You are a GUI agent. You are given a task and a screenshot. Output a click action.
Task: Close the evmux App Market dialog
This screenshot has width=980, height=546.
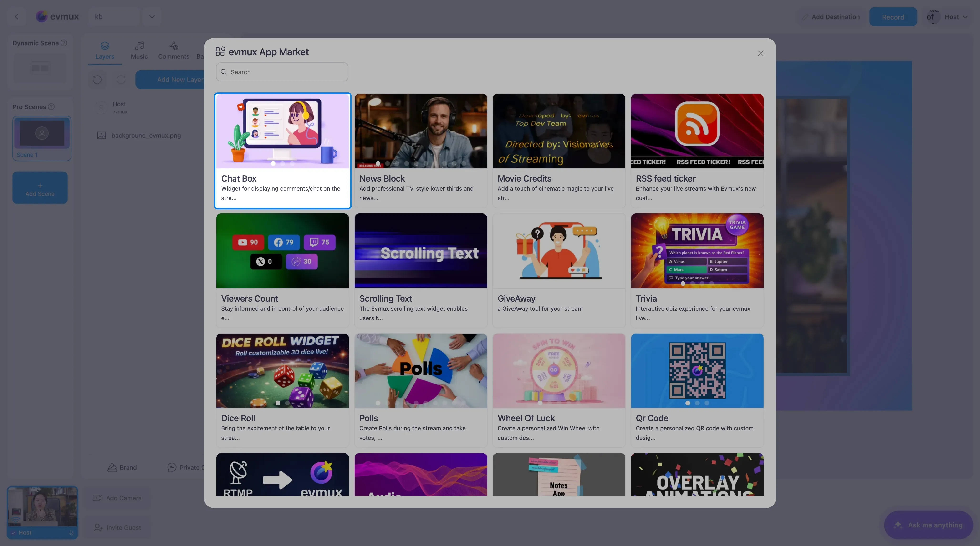pyautogui.click(x=760, y=53)
